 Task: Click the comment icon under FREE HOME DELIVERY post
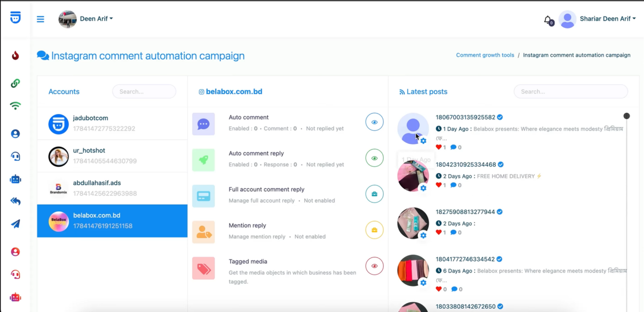tap(453, 185)
